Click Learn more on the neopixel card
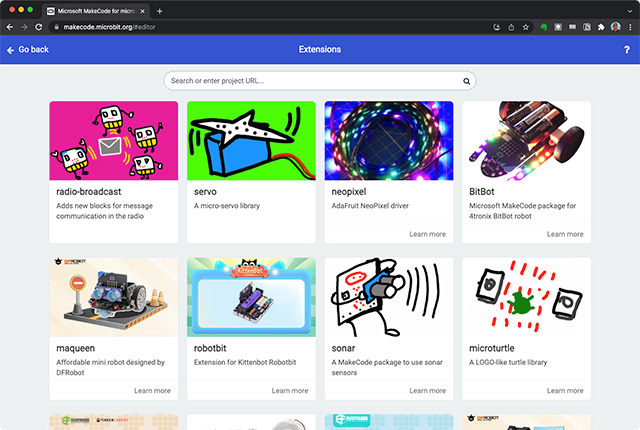Screen dimensions: 640x430 [x=427, y=234]
